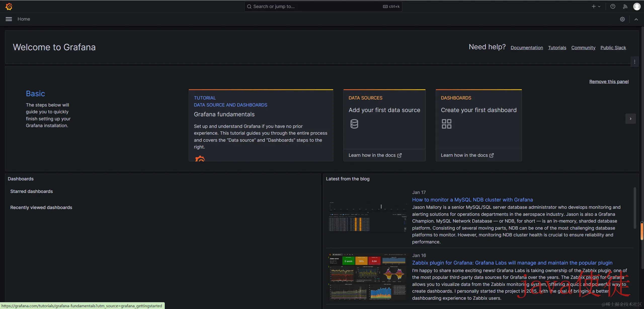This screenshot has width=644, height=309.
Task: Click Zabbix plugin blog post thumbnail
Action: [x=368, y=277]
